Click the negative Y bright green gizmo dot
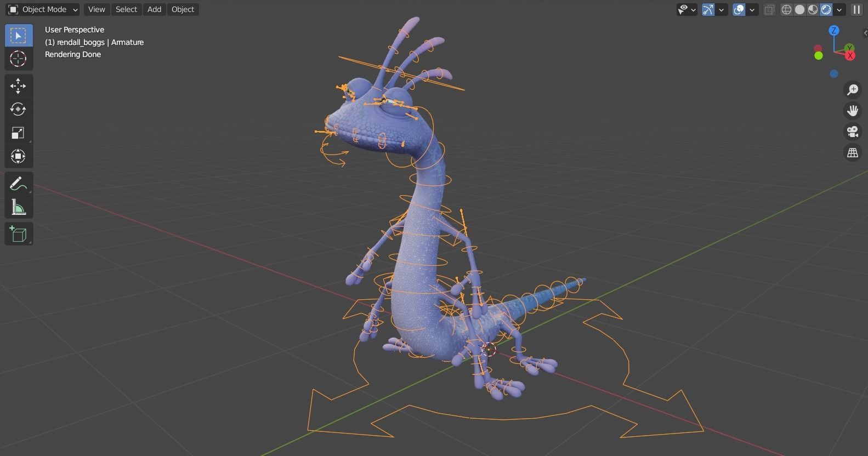 tap(819, 56)
